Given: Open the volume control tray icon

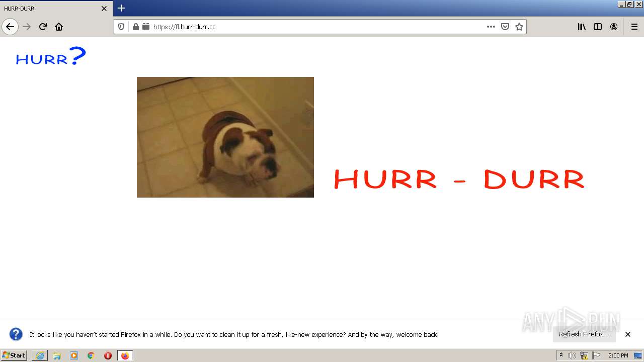Looking at the screenshot, I should click(572, 355).
